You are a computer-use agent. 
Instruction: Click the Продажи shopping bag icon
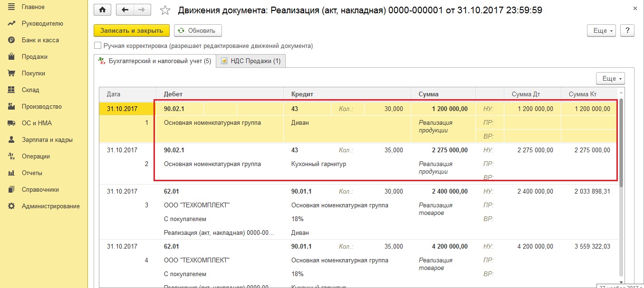click(11, 56)
